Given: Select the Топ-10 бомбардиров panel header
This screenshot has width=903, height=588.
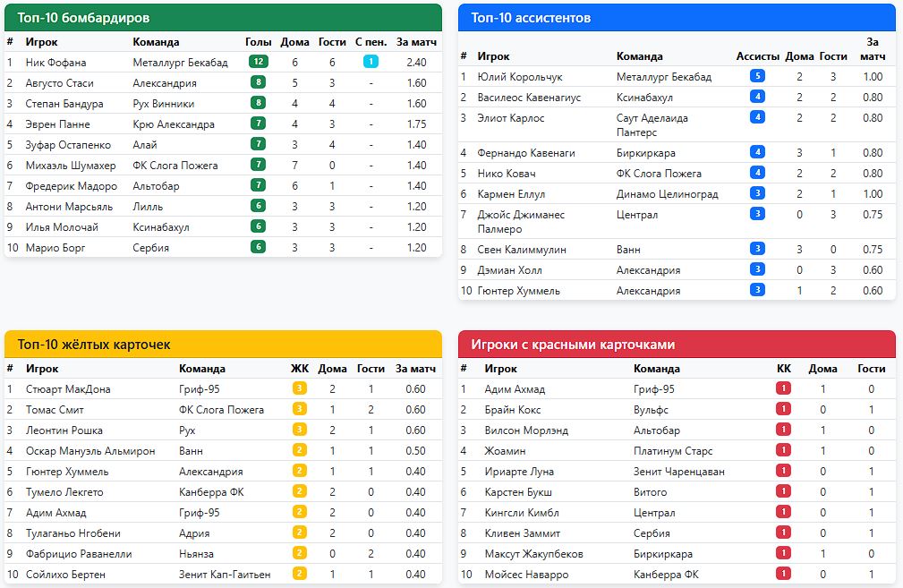Looking at the screenshot, I should pyautogui.click(x=223, y=18).
